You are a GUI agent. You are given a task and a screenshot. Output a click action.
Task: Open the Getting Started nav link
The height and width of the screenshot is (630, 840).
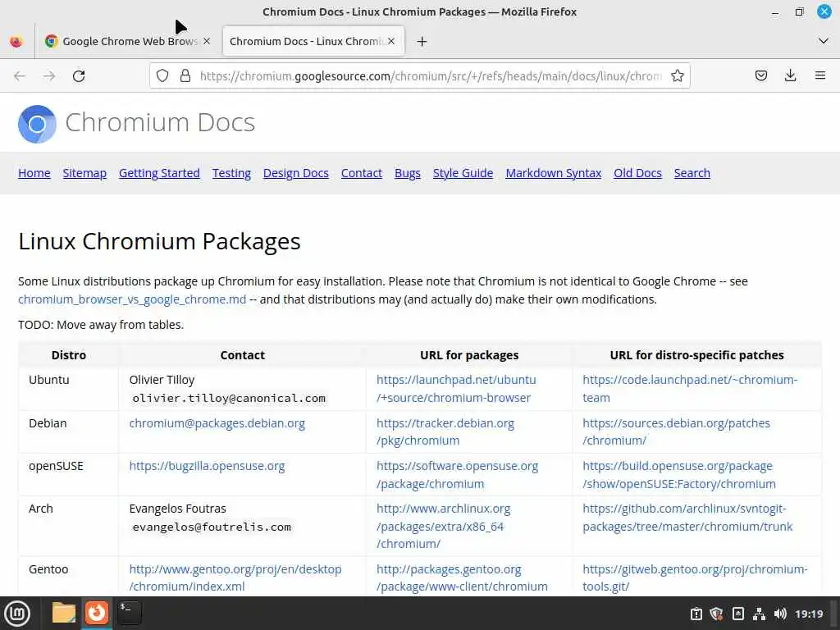pyautogui.click(x=159, y=173)
